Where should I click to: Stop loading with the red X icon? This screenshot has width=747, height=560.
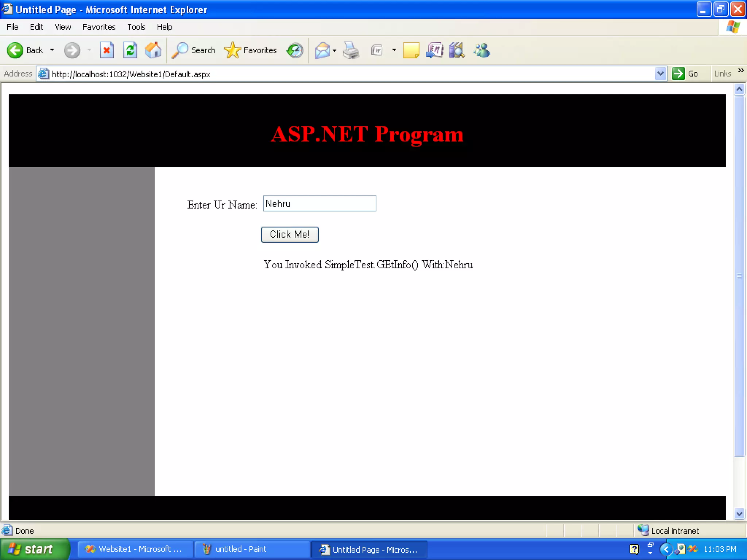(107, 50)
